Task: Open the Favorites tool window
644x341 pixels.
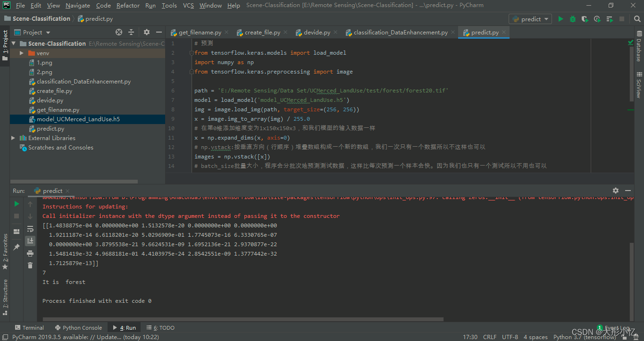Action: coord(5,252)
